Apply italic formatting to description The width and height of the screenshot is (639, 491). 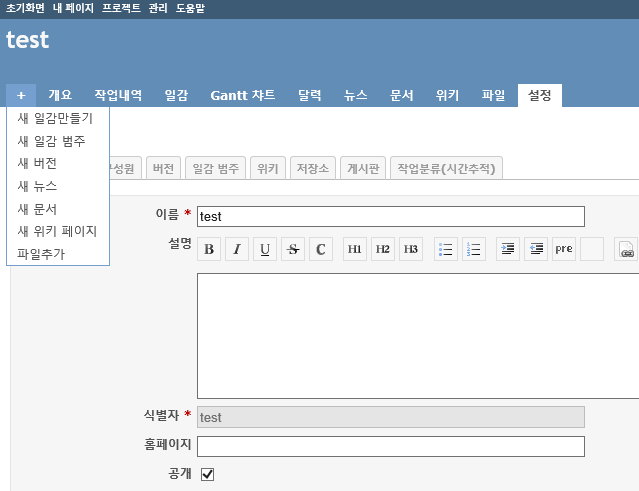[x=237, y=249]
